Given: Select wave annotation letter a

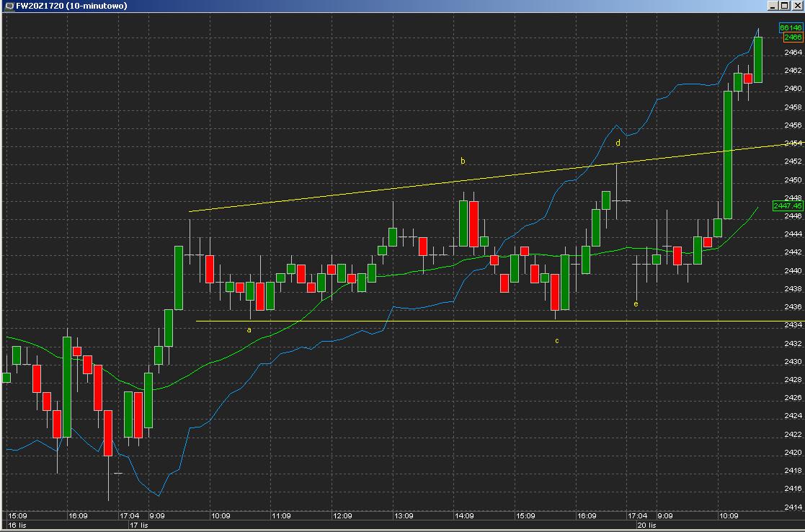Looking at the screenshot, I should (249, 329).
